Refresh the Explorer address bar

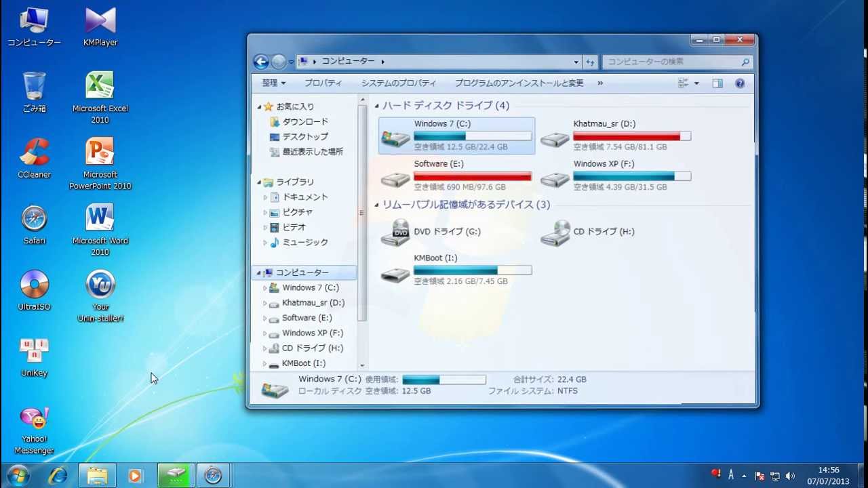point(590,62)
